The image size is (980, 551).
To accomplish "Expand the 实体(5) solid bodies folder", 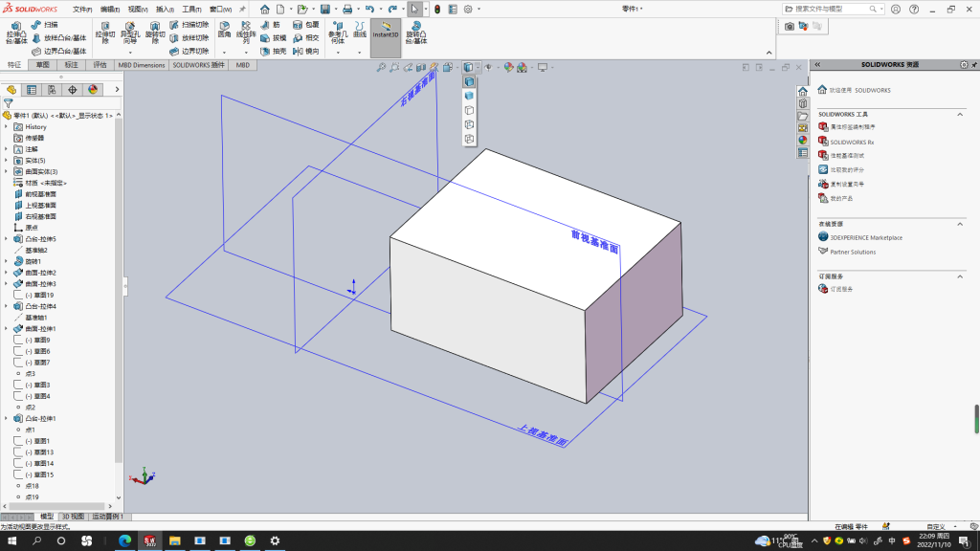I will (7, 161).
